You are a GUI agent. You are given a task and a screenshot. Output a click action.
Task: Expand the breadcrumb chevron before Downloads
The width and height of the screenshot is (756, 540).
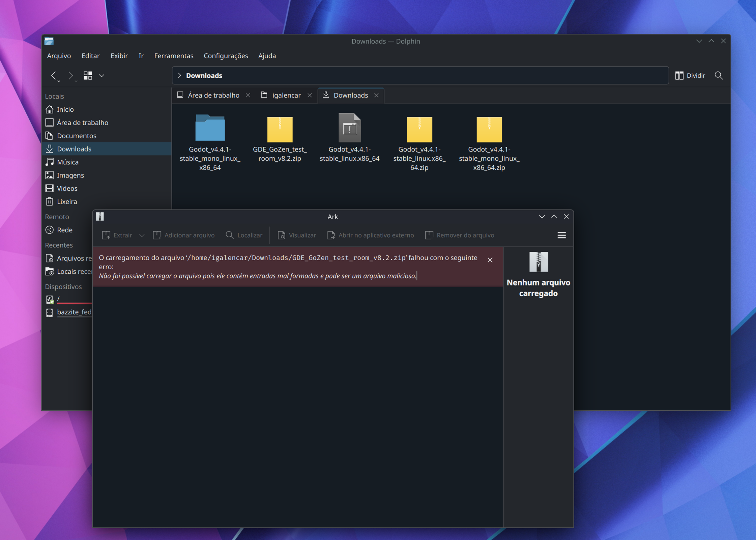coord(179,75)
